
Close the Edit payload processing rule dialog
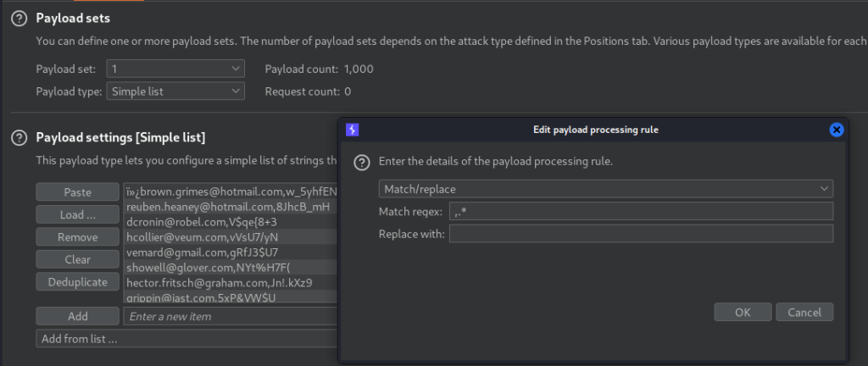pos(837,130)
